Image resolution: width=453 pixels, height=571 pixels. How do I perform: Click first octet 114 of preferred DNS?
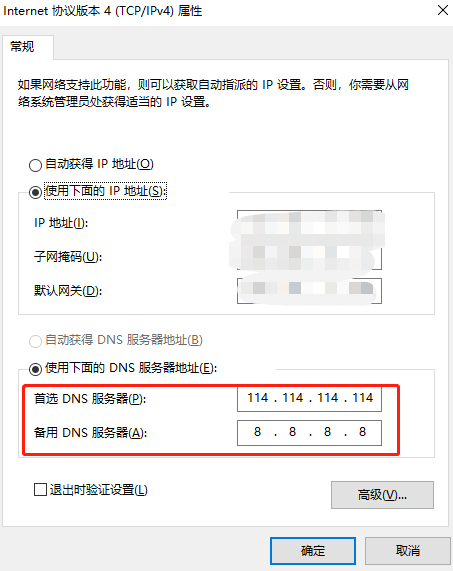(258, 398)
